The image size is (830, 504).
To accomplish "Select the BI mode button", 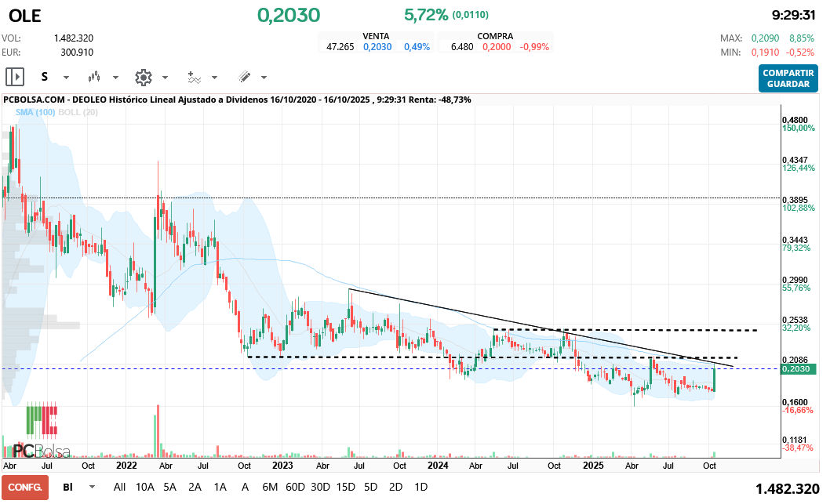I will [x=67, y=487].
